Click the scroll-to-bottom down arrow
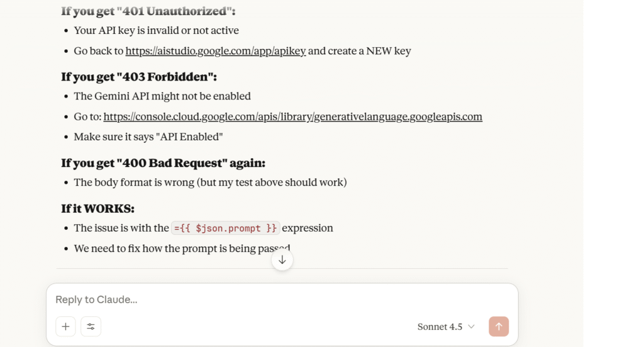This screenshot has height=347, width=644. 282,259
